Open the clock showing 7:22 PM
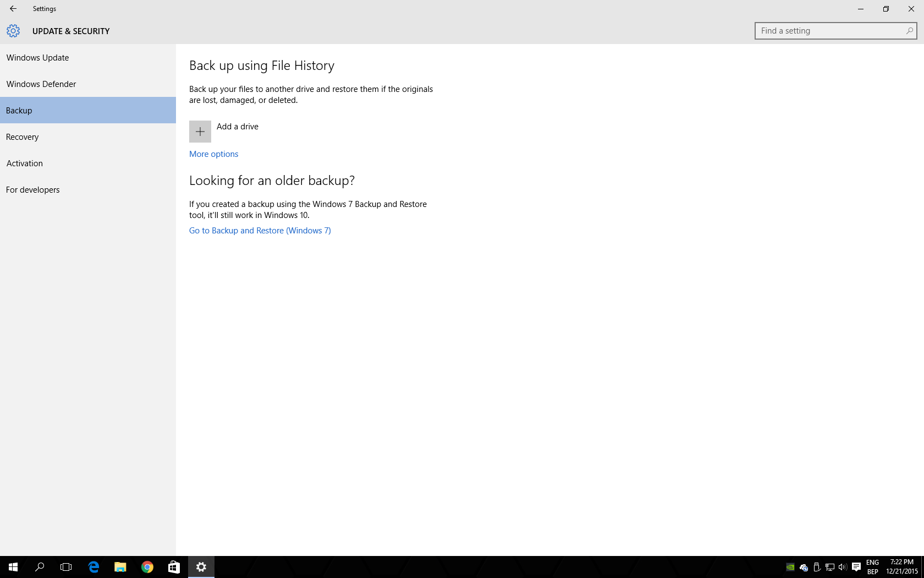 point(902,567)
